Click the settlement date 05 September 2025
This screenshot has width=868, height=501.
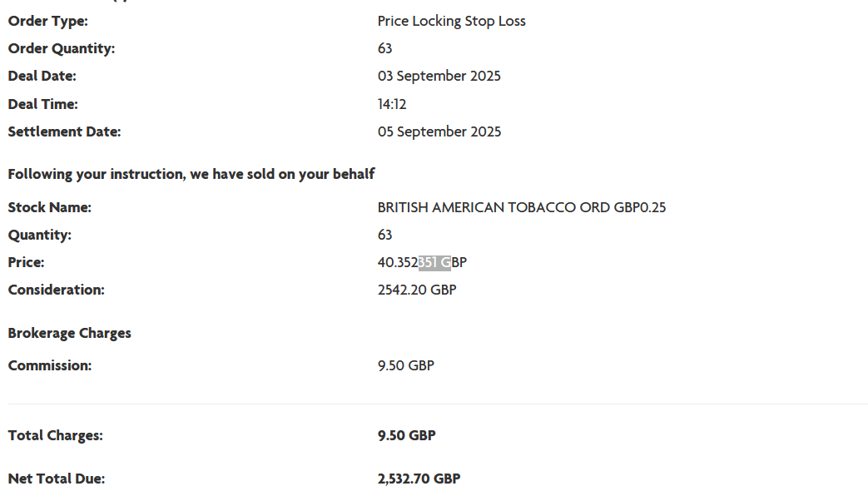pos(439,131)
